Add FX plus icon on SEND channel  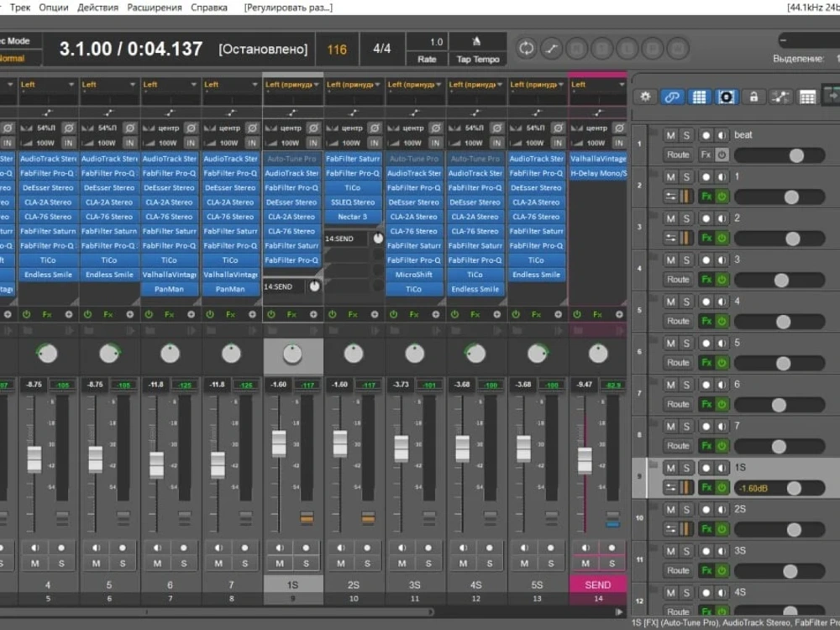pyautogui.click(x=619, y=314)
